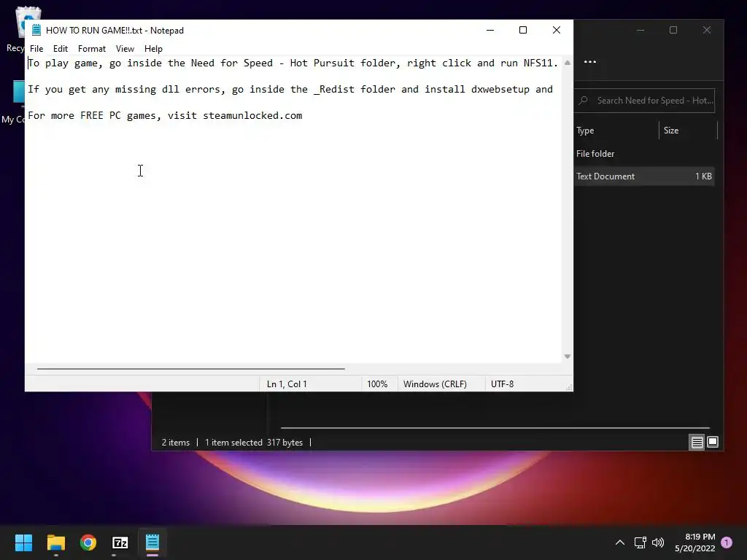
Task: Open the Windows Start menu
Action: point(23,542)
